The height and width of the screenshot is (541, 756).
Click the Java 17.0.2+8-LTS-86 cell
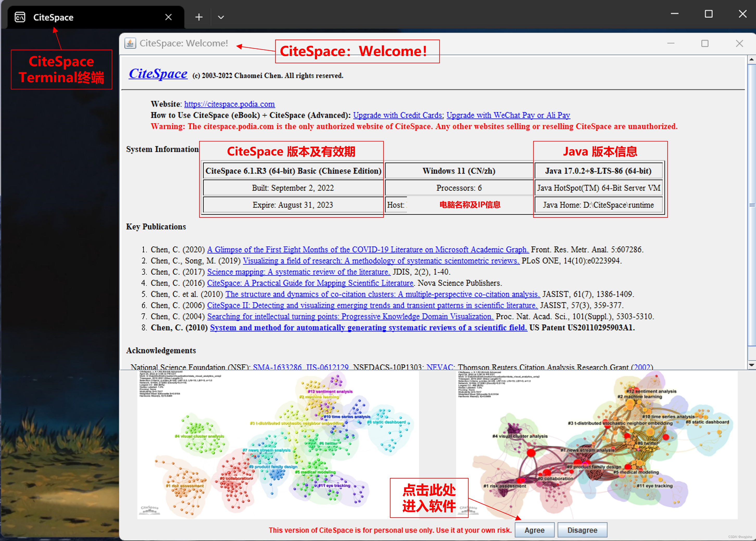pos(598,171)
